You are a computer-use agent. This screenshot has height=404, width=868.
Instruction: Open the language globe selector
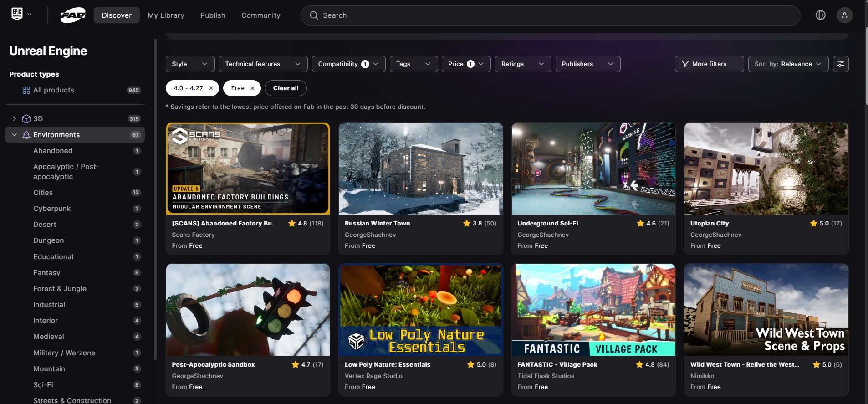pos(821,15)
